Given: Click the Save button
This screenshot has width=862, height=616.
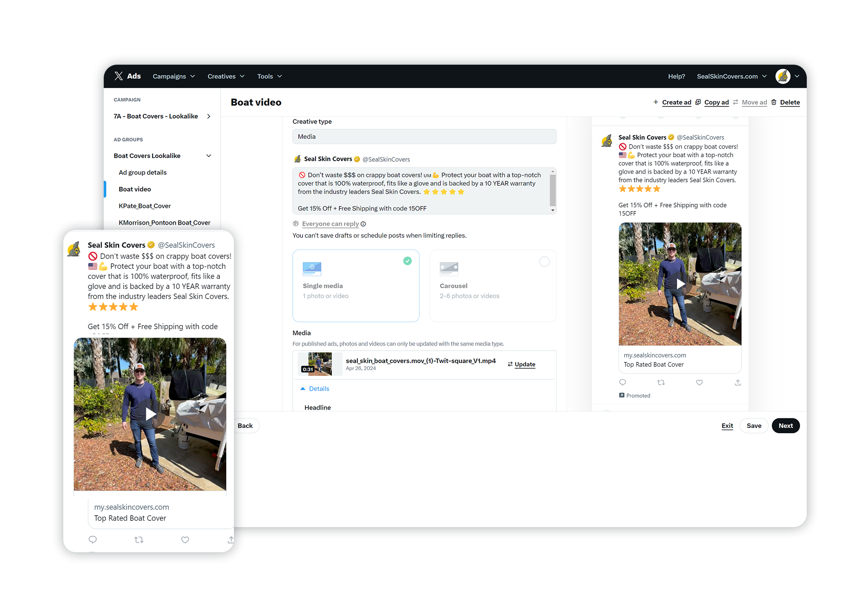Looking at the screenshot, I should [753, 426].
